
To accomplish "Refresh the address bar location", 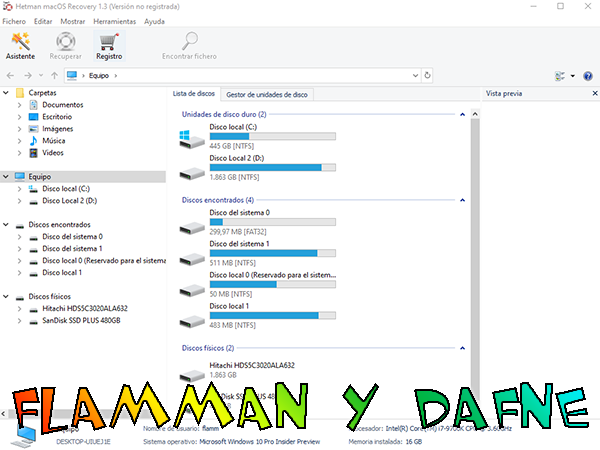I will 427,75.
